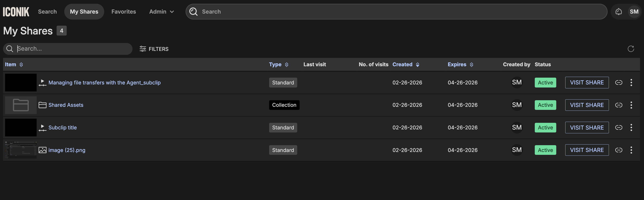Copy link icon for Shared Assets share
Screen dimensions: 644x200
click(x=619, y=105)
